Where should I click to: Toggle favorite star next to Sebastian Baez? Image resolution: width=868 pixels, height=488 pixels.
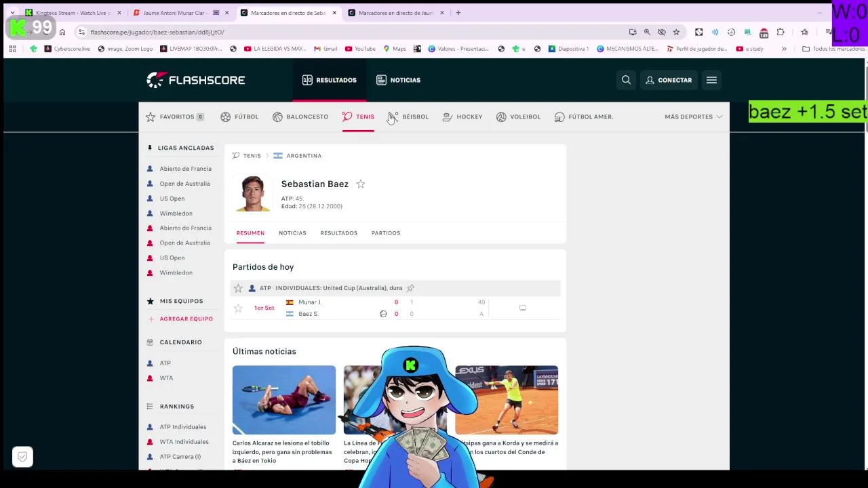coord(361,184)
